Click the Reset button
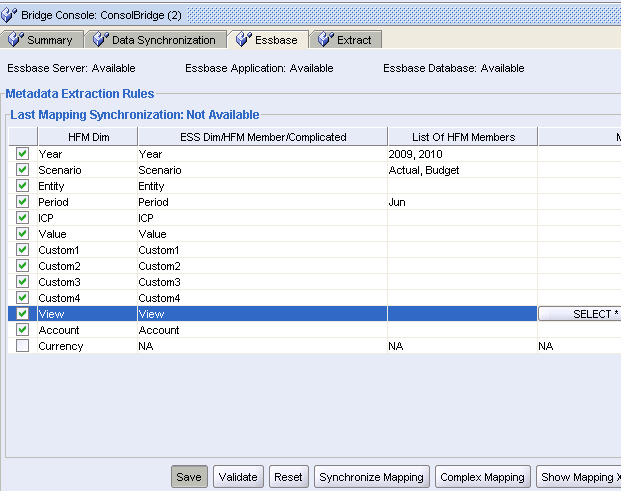The image size is (621, 491). coord(288,477)
